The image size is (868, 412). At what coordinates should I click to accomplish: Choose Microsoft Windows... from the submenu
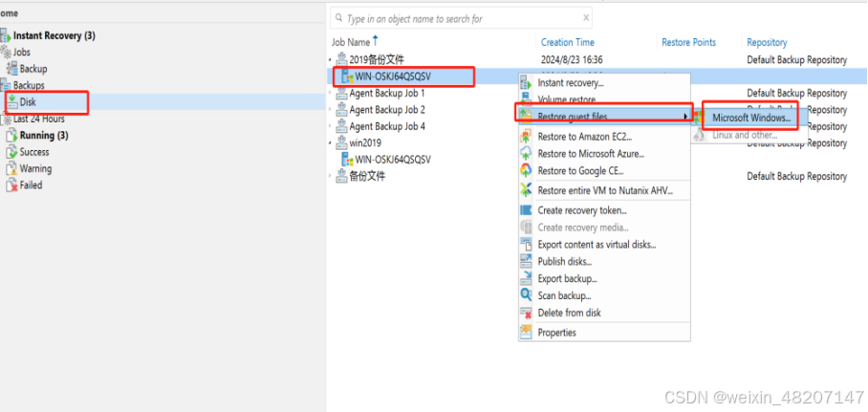[751, 118]
